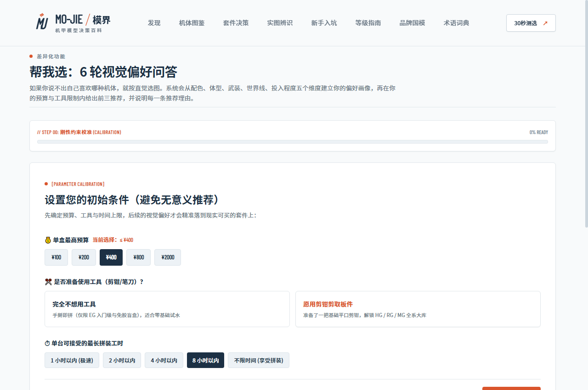Pick the ¥800 budget option
Viewport: 588px width, 390px height.
(x=138, y=257)
